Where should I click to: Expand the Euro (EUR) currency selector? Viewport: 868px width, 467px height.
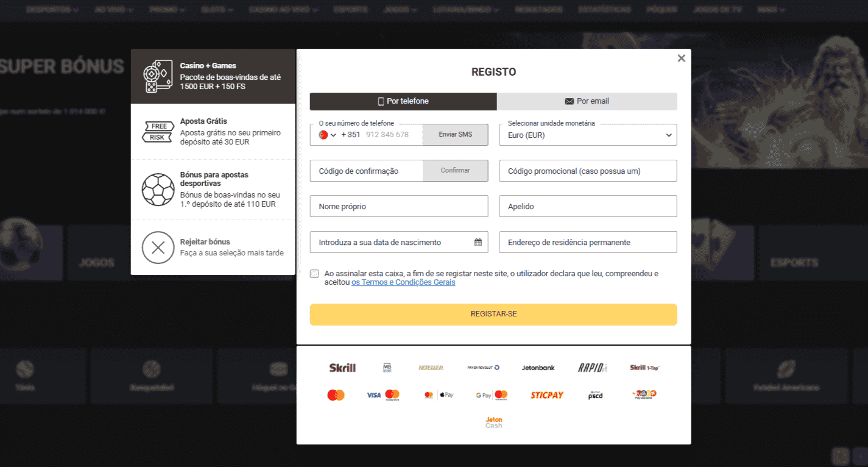coord(587,135)
